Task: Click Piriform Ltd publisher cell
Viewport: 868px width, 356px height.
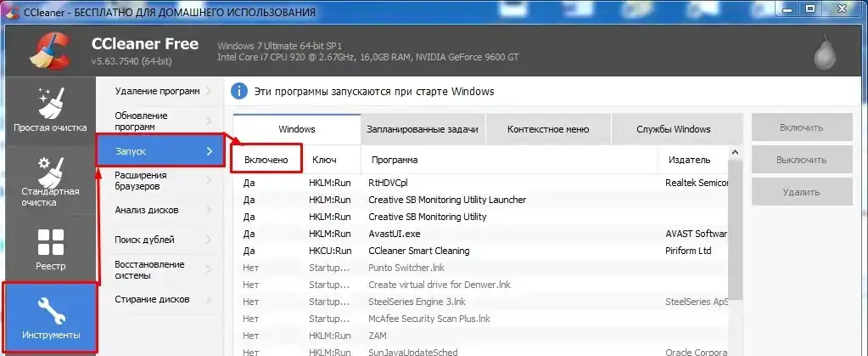Action: click(x=688, y=251)
